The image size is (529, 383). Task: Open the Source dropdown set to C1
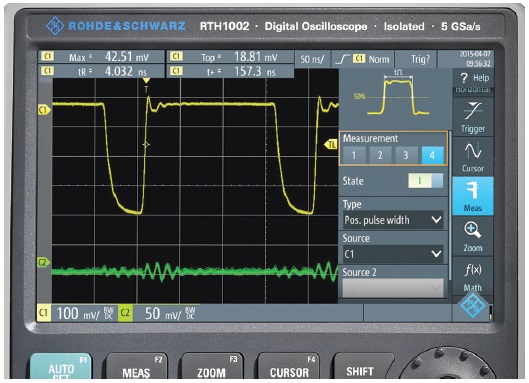[393, 254]
